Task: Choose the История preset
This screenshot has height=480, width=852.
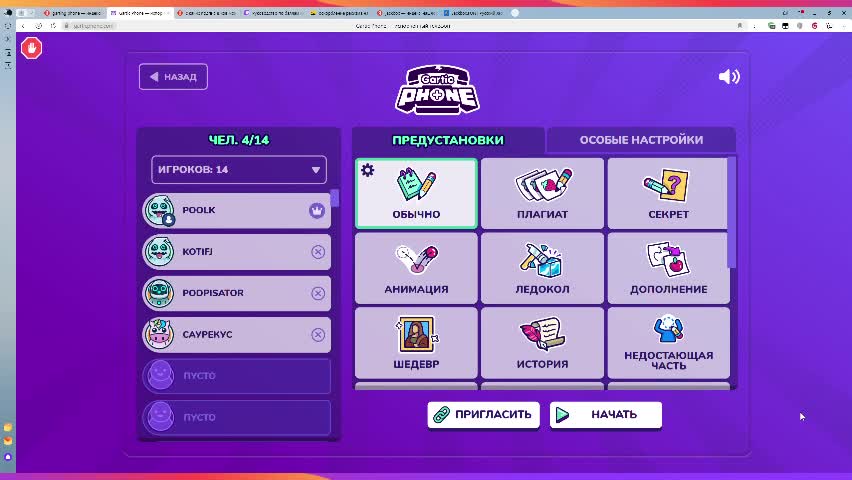Action: tap(542, 343)
